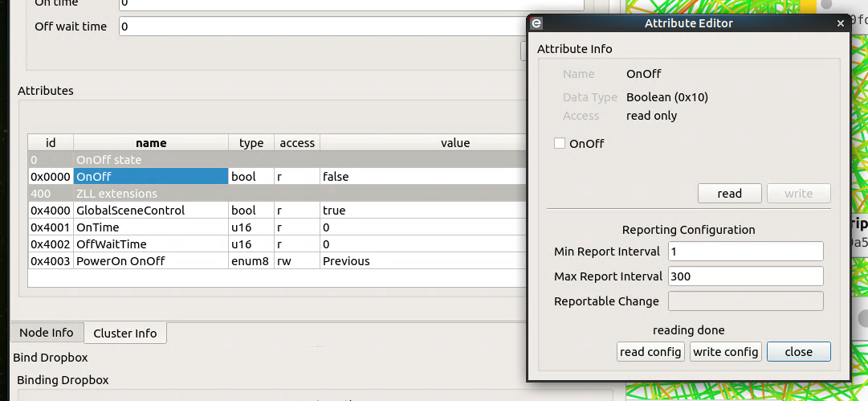
Task: Switch to the Cluster Info tab
Action: point(125,333)
